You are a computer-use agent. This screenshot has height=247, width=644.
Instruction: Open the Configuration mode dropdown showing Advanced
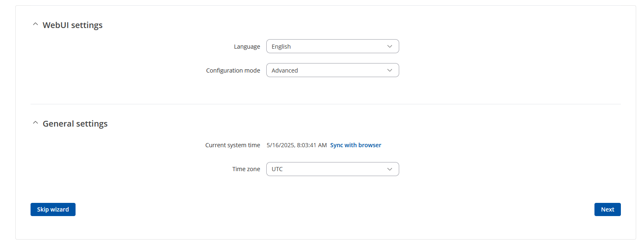pyautogui.click(x=333, y=70)
